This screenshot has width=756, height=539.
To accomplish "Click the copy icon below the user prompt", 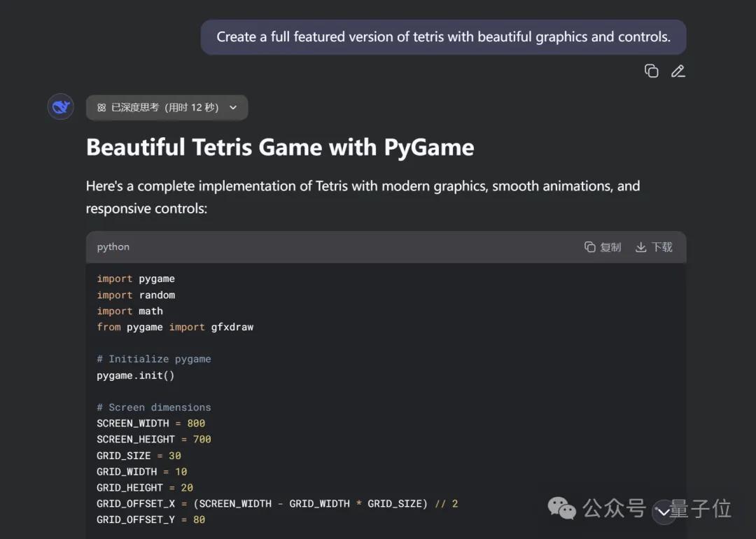I will [x=651, y=71].
